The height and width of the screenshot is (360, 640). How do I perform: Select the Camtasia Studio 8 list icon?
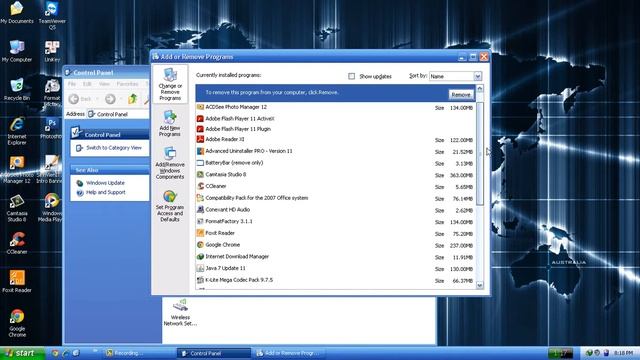[x=200, y=174]
